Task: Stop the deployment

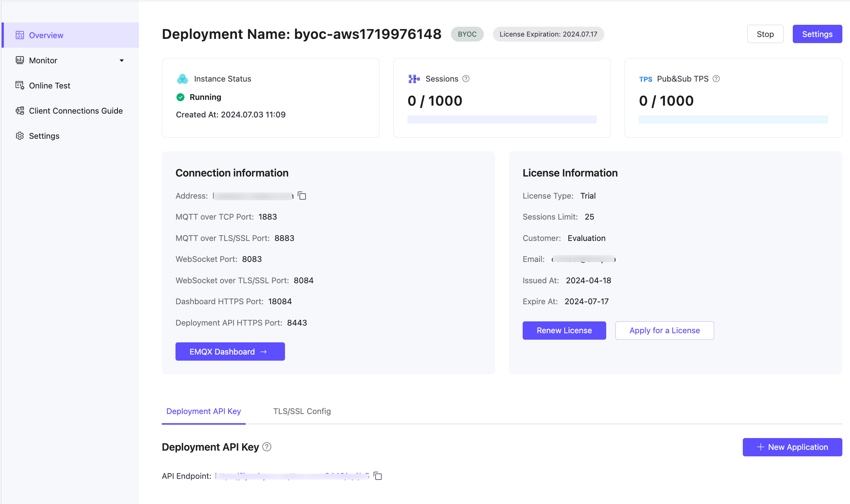Action: click(765, 34)
